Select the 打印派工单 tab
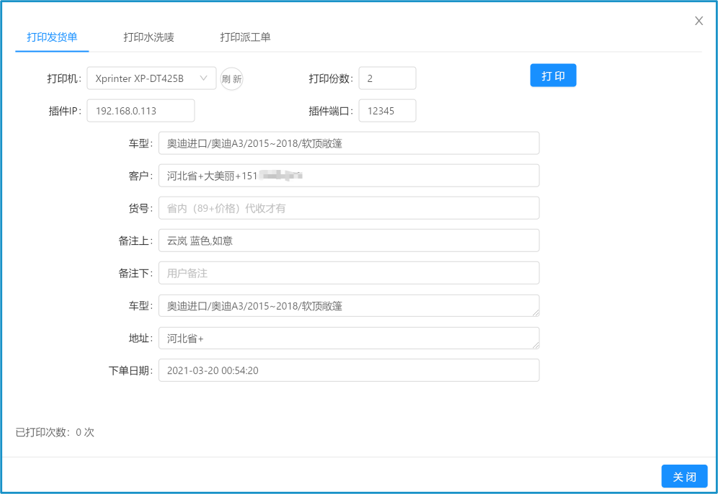This screenshot has height=494, width=718. tap(245, 37)
